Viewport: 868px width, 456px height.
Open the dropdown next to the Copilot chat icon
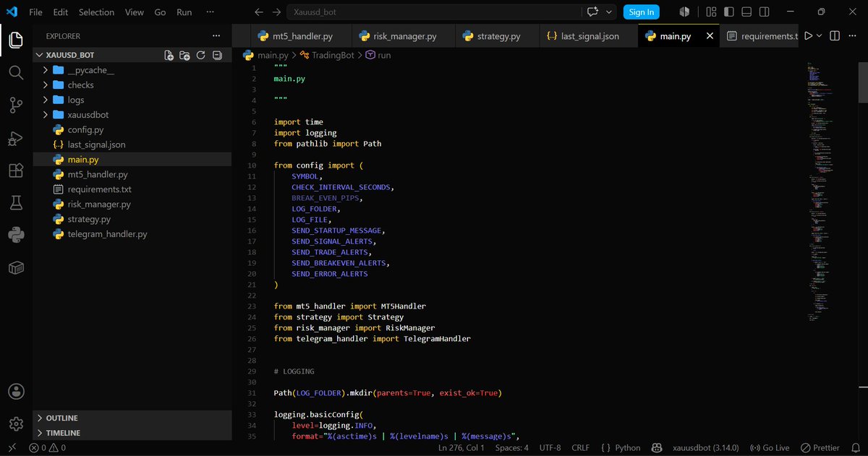[x=609, y=12]
